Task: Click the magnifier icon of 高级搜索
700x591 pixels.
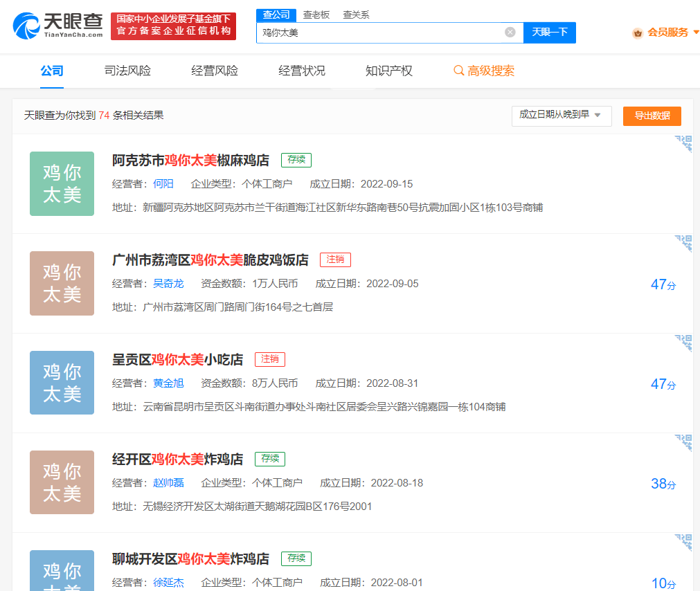Action: [x=458, y=71]
